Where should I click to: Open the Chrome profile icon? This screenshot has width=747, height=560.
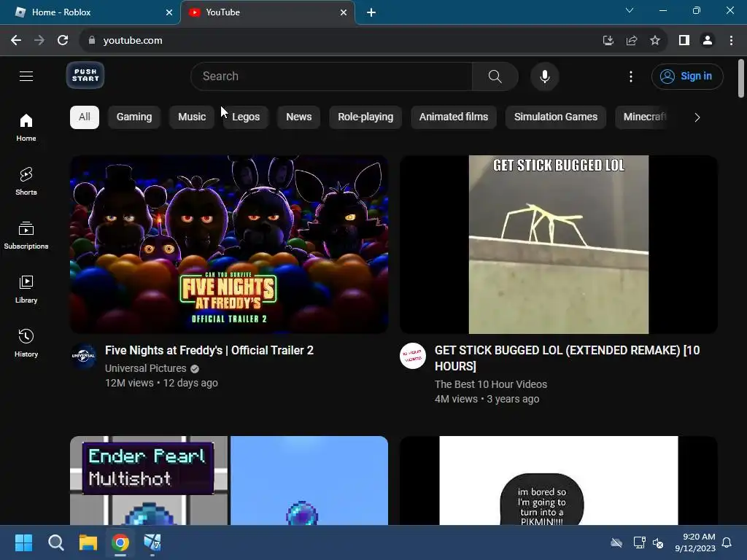pos(708,41)
